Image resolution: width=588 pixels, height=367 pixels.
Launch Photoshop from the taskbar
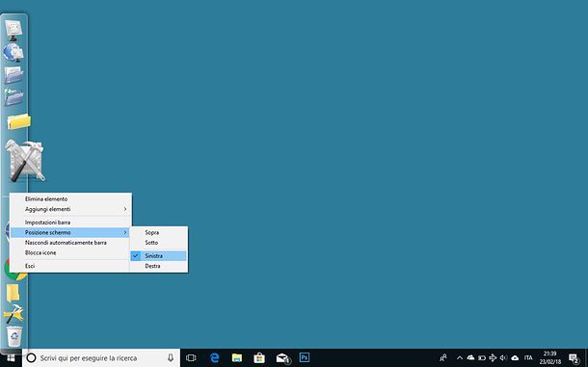coord(305,358)
